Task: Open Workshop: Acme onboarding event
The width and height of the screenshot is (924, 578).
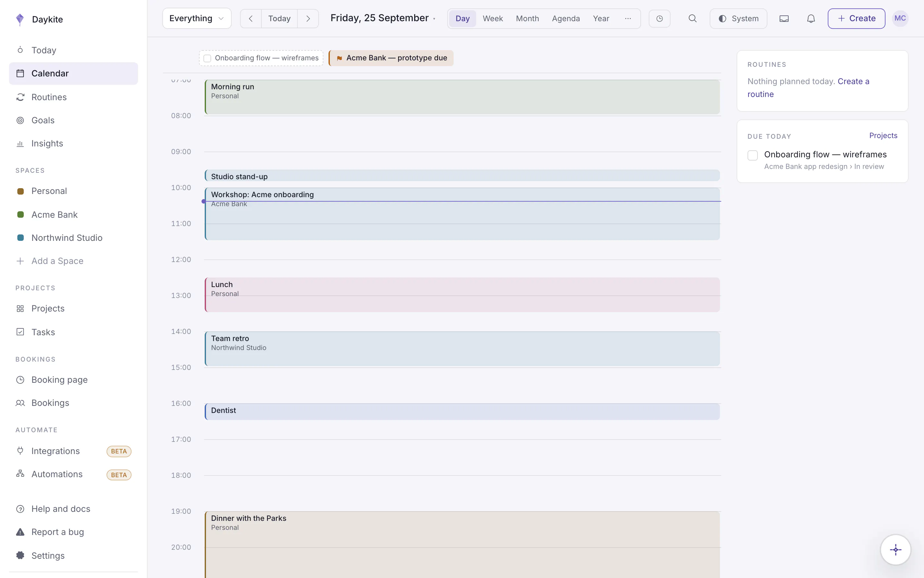Action: click(x=462, y=214)
